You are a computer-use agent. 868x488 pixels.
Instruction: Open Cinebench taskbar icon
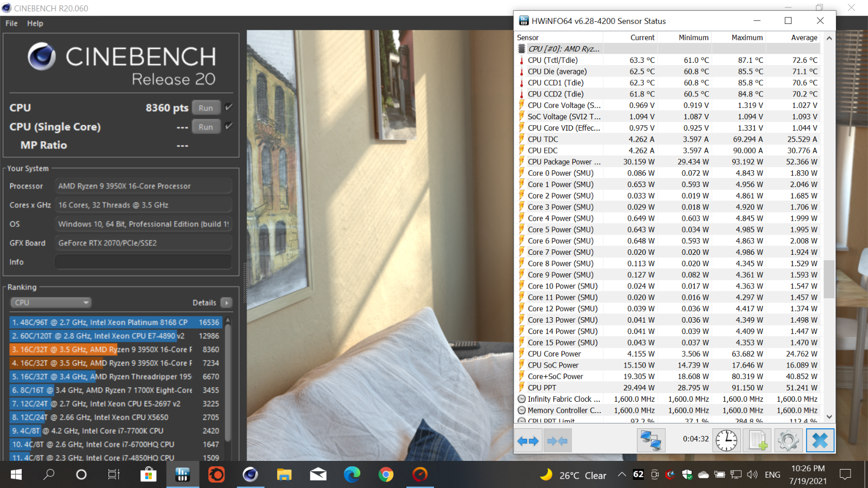250,475
